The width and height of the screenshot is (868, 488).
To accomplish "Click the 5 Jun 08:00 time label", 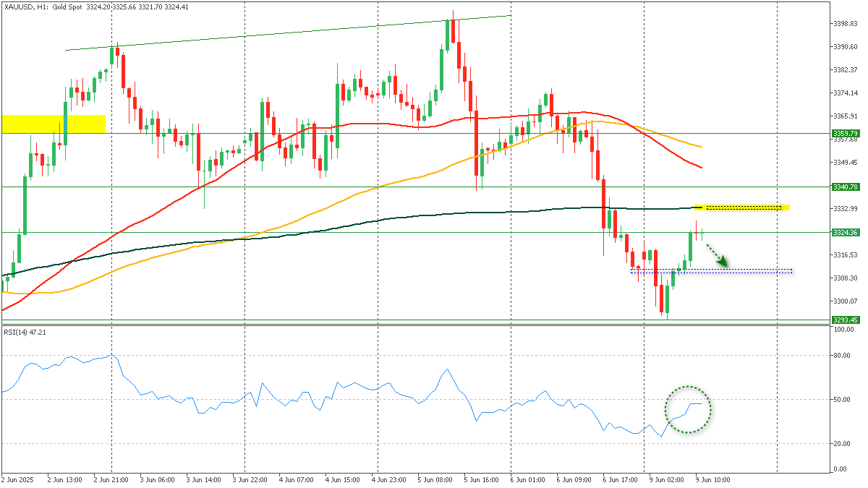I will click(x=435, y=479).
